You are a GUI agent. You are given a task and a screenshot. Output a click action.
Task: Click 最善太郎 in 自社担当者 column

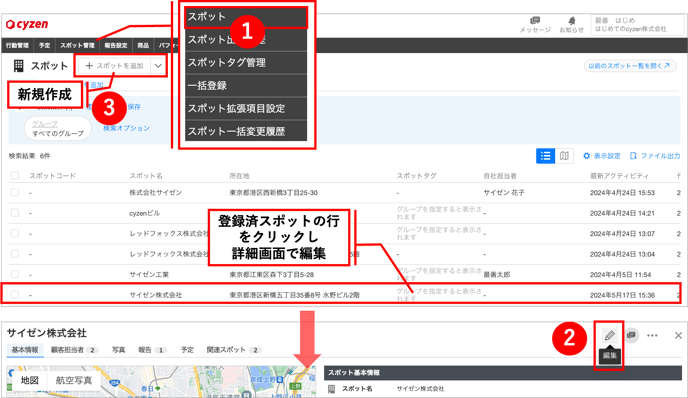[x=497, y=274]
